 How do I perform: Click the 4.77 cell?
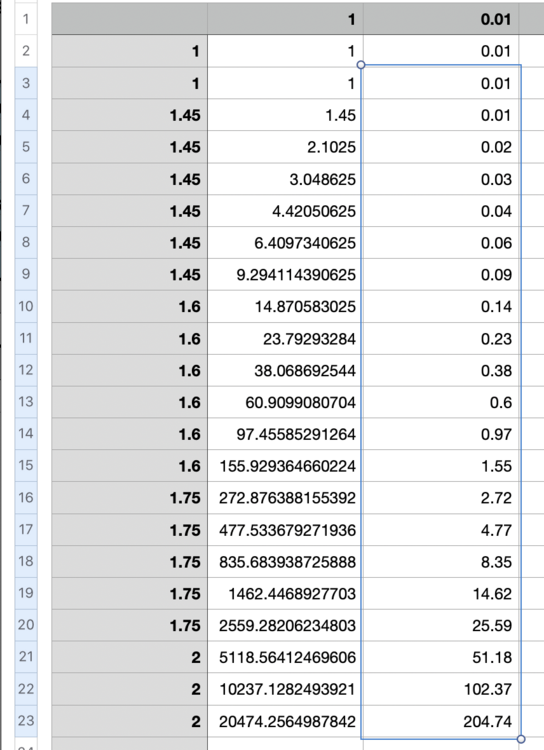point(441,530)
